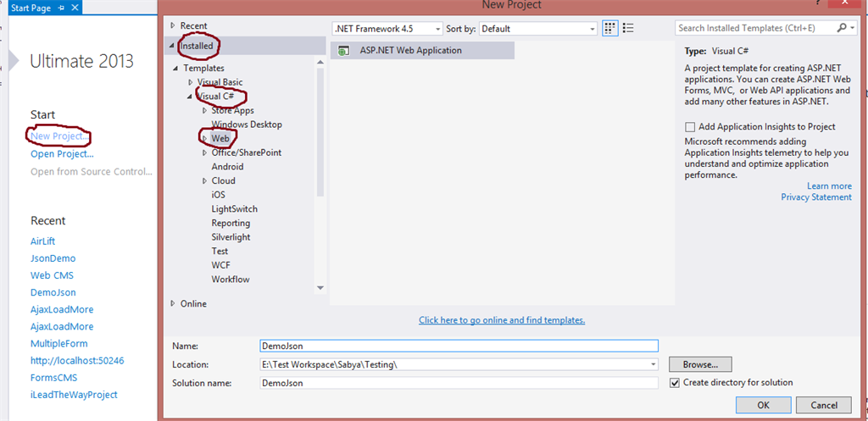Close the Start Page tab

click(x=75, y=8)
